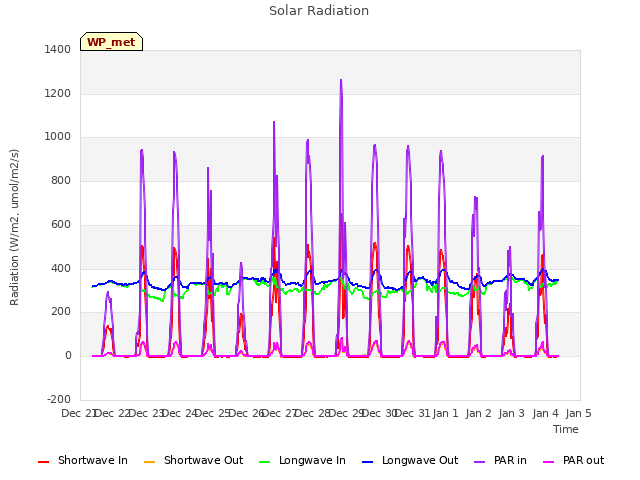This screenshot has width=640, height=480.
Task: Click the tallest PAR in peak near 1270
Action: click(341, 80)
